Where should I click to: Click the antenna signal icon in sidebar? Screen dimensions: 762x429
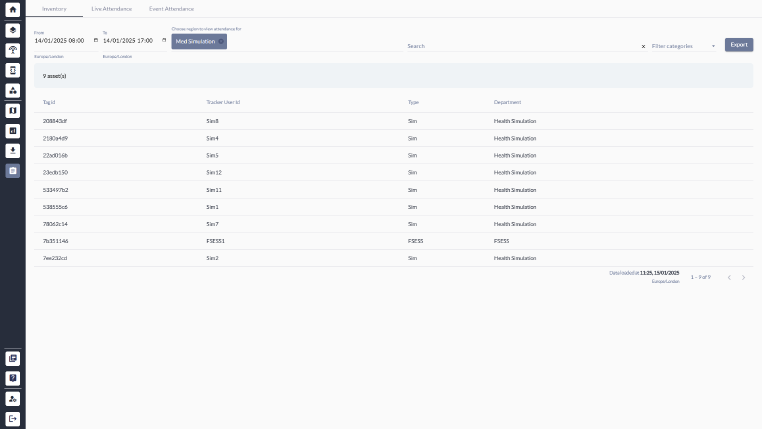tap(13, 50)
